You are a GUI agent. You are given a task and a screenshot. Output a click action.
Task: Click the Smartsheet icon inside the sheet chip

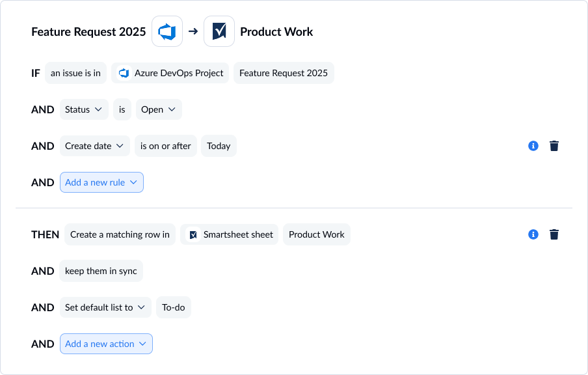tap(193, 234)
